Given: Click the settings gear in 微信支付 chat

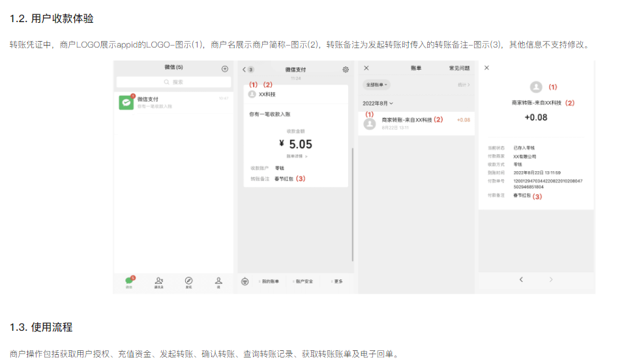Looking at the screenshot, I should pyautogui.click(x=345, y=69).
